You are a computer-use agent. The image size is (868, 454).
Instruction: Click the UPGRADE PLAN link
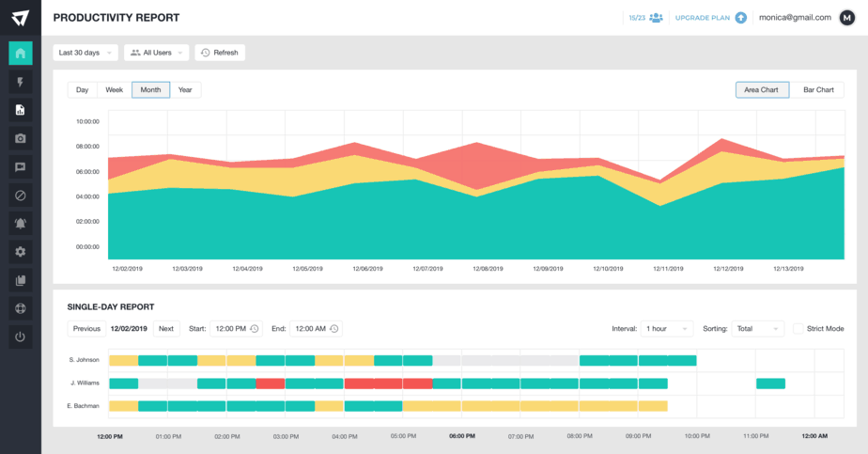[703, 18]
